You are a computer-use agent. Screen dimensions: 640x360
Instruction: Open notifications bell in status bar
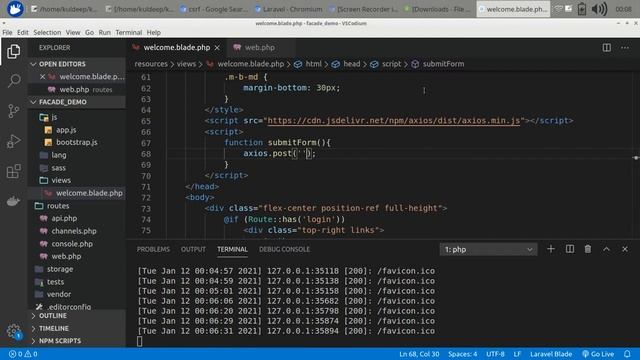click(627, 354)
